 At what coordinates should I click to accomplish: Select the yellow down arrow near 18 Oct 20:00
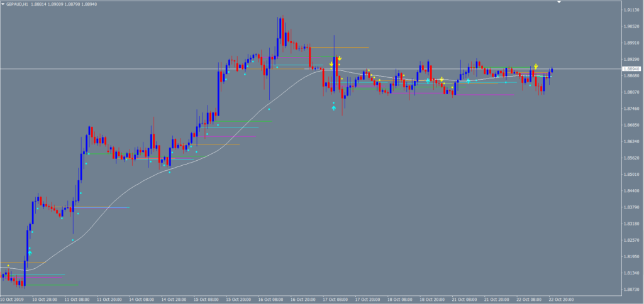(442, 79)
